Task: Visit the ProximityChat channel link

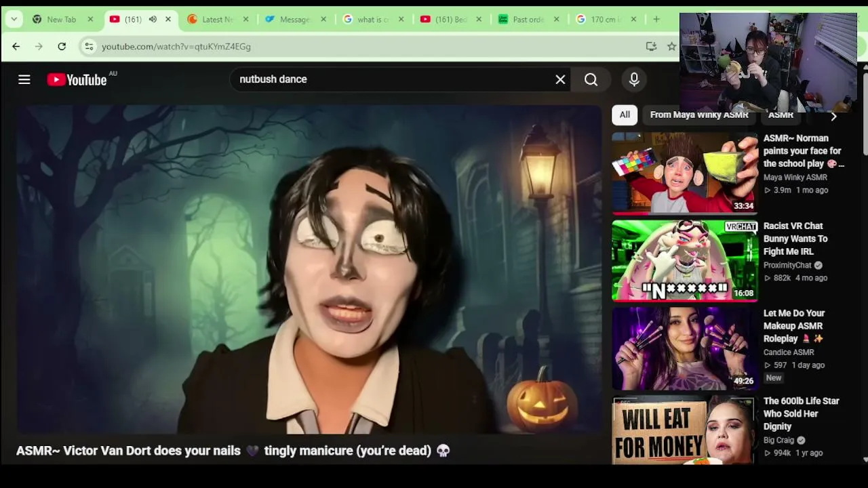Action: [x=787, y=265]
